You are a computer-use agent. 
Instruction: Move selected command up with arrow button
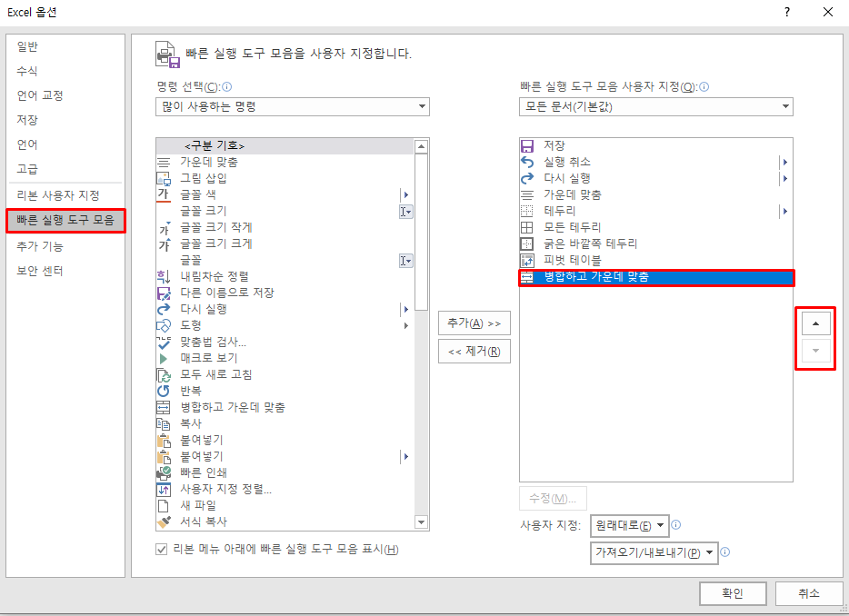(815, 323)
